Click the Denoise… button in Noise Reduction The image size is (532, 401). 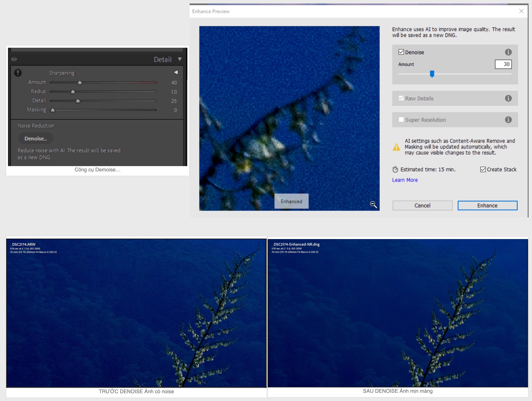[36, 138]
